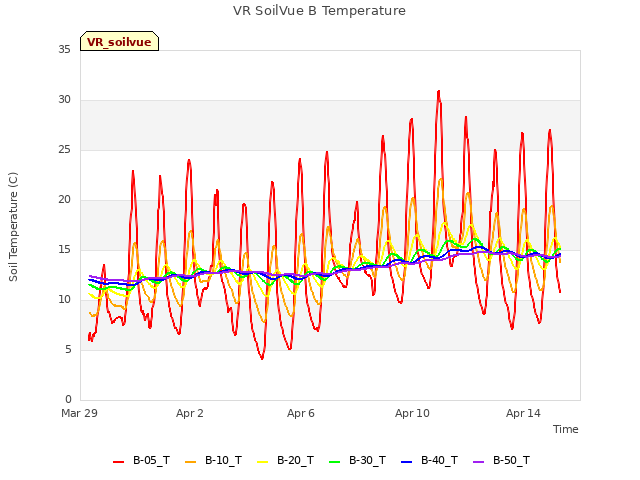Viewport: 640px width, 480px height.
Task: Click the lowest red trough below 5 degrees
Action: tap(262, 359)
